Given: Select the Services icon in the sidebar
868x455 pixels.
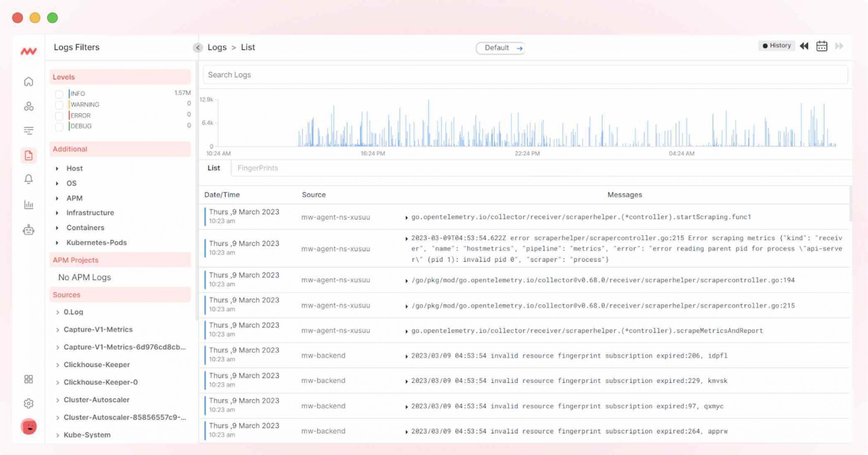Looking at the screenshot, I should 28,106.
